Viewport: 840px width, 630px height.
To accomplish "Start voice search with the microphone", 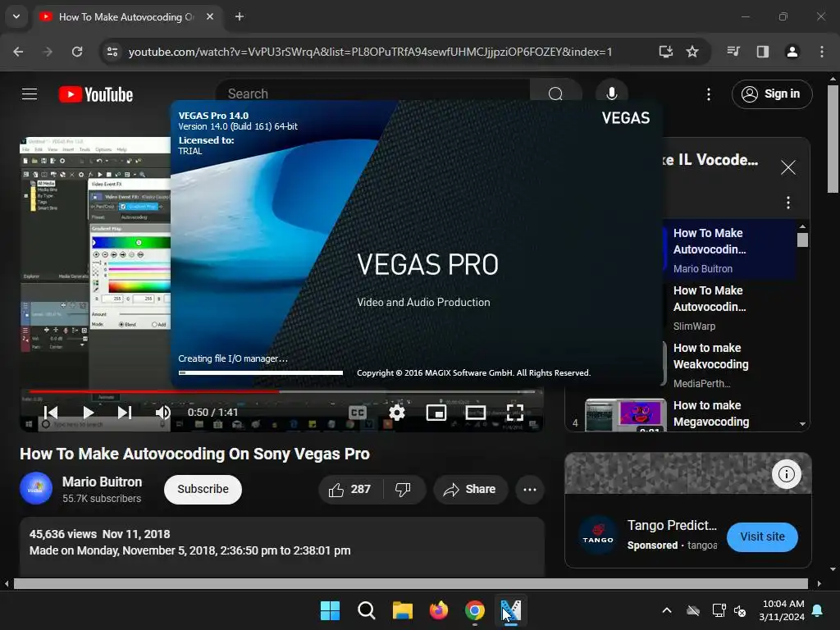I will pyautogui.click(x=611, y=94).
